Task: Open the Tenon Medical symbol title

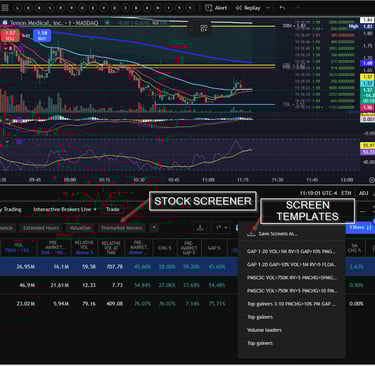Action: click(54, 23)
